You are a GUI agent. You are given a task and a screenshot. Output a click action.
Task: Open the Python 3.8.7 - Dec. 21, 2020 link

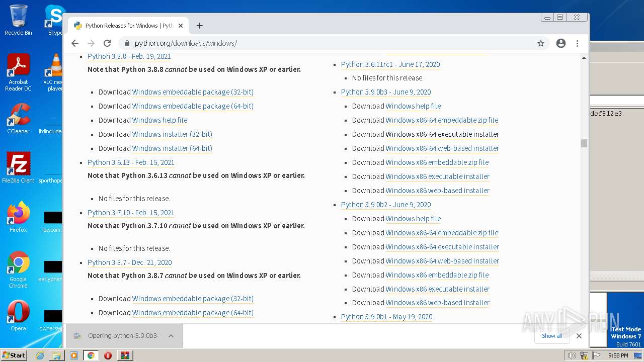[130, 262]
